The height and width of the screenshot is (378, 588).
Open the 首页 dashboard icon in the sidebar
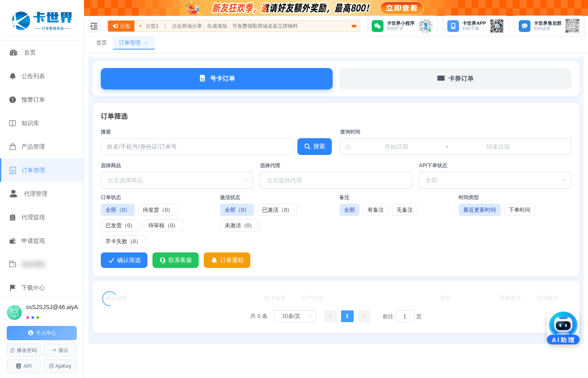click(13, 52)
